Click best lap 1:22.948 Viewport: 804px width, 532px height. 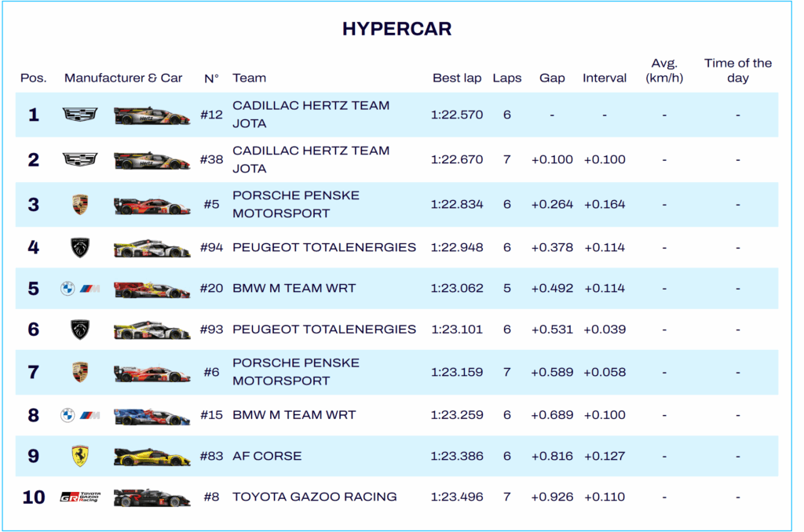tap(457, 247)
